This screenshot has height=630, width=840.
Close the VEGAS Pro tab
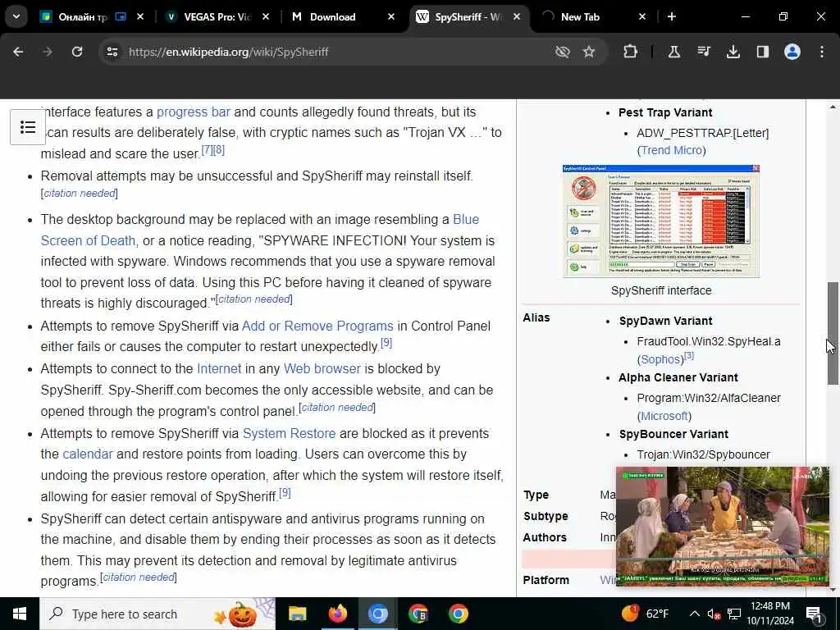(266, 17)
